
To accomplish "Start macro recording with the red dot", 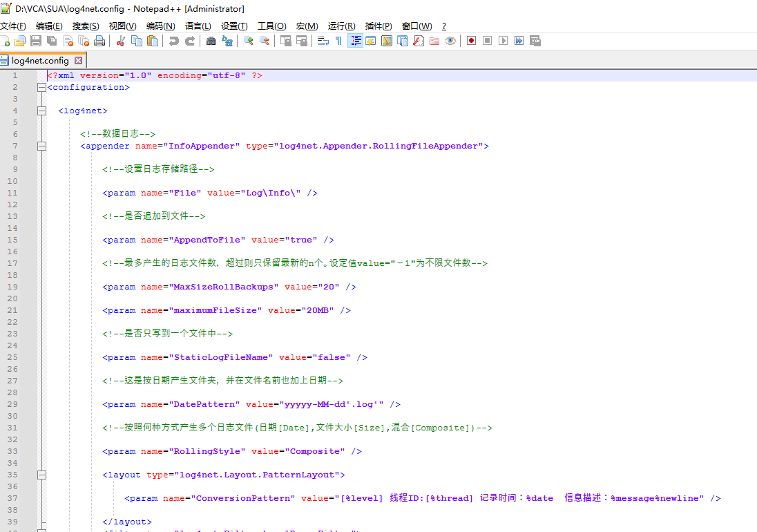I will [472, 41].
